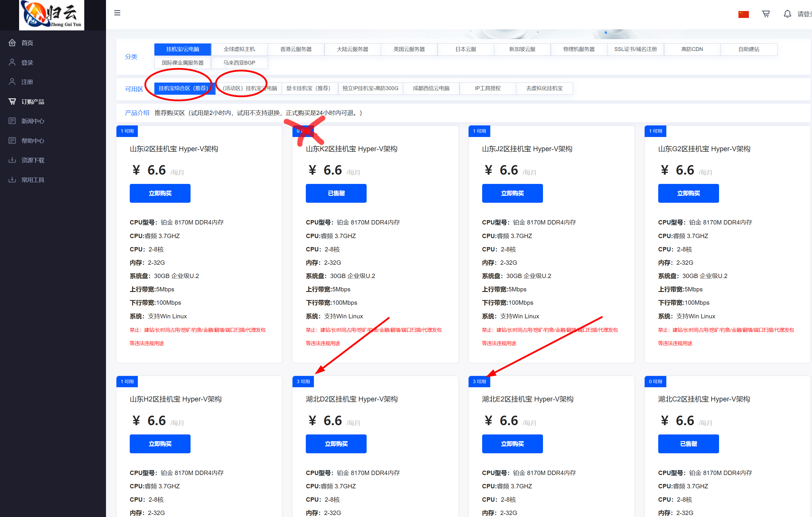Click 立即购买 for 山东i2区挂机宝
This screenshot has width=812, height=517.
pyautogui.click(x=160, y=193)
